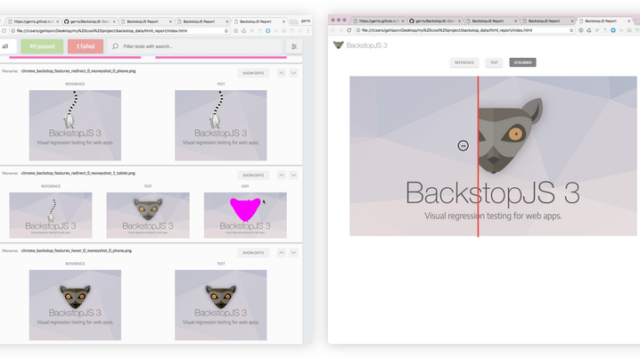This screenshot has height=360, width=640.
Task: Select filename chrome_backstop_features_redirect_0_moneyshot_1_tablet.png
Action: click(78, 173)
